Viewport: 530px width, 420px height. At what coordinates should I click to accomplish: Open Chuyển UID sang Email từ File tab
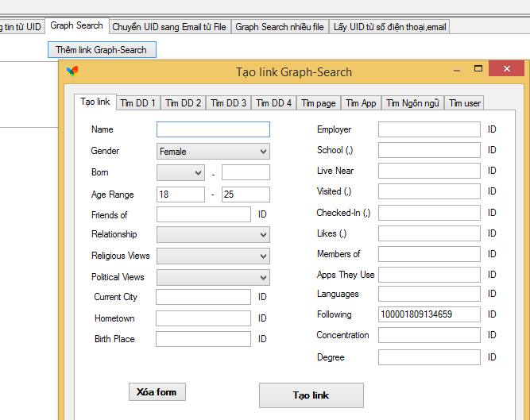point(169,27)
